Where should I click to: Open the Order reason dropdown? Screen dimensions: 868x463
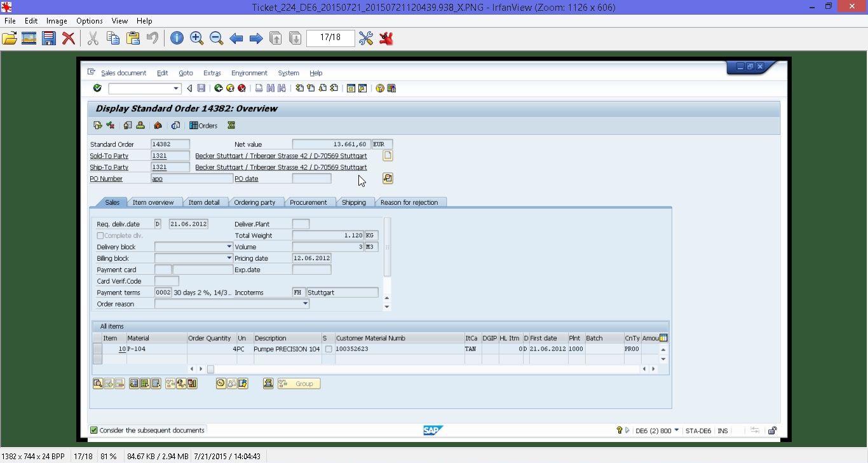306,304
